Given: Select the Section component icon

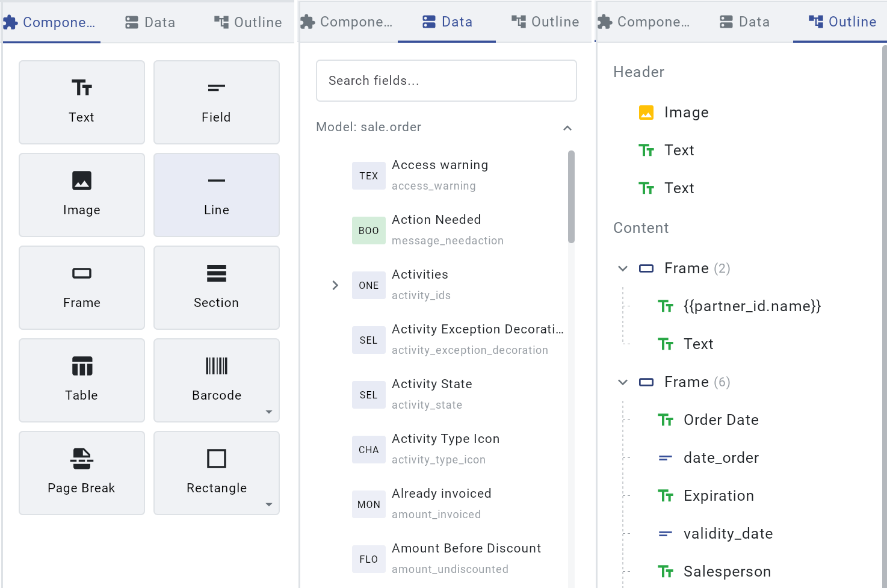Looking at the screenshot, I should (x=216, y=288).
